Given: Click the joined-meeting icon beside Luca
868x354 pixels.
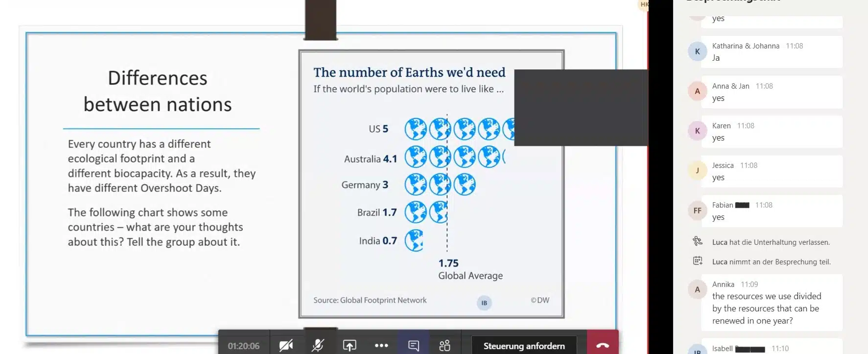Looking at the screenshot, I should [x=698, y=260].
